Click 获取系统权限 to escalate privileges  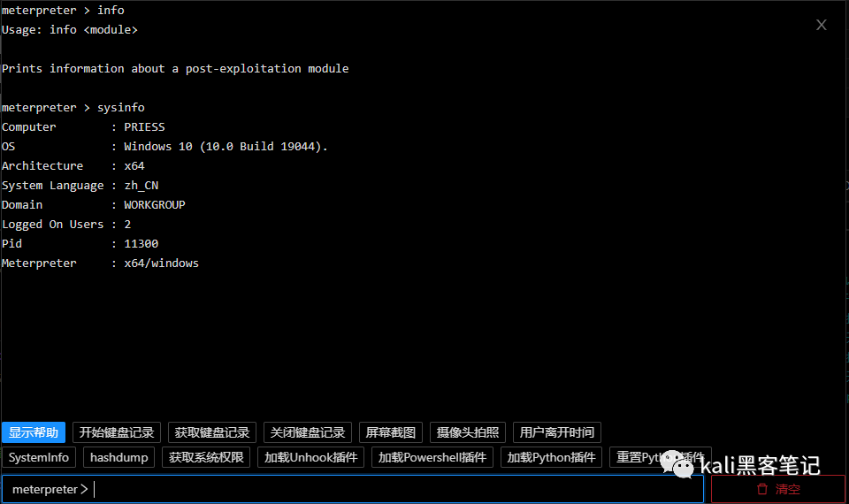pyautogui.click(x=206, y=457)
